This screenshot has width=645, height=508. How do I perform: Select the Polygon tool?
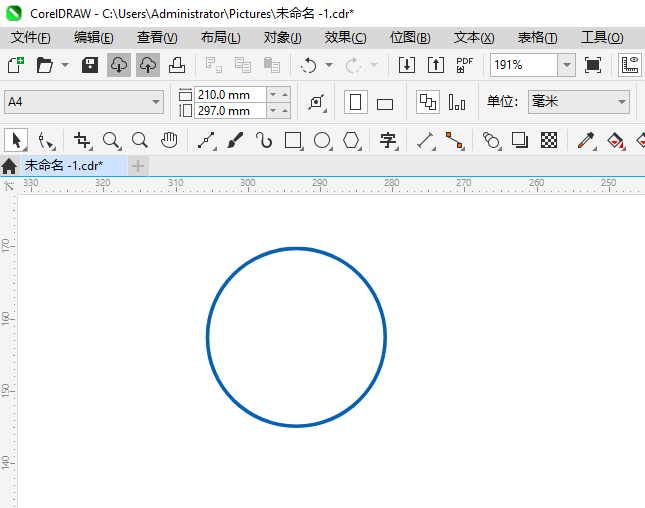(x=352, y=141)
